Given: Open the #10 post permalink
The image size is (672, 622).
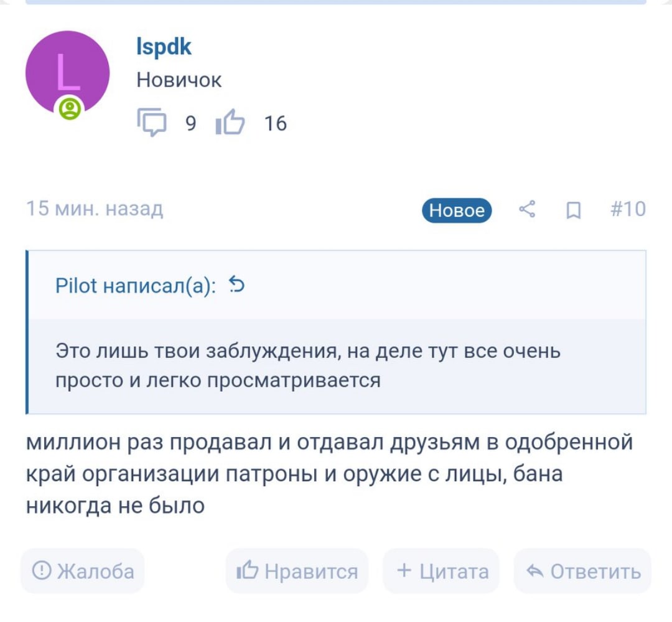Looking at the screenshot, I should click(x=627, y=209).
